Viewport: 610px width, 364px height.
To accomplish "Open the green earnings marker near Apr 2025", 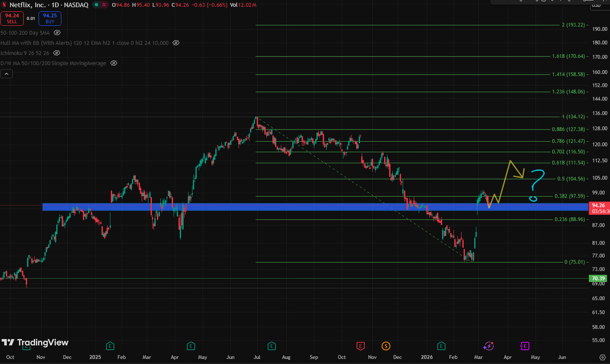I will click(191, 346).
